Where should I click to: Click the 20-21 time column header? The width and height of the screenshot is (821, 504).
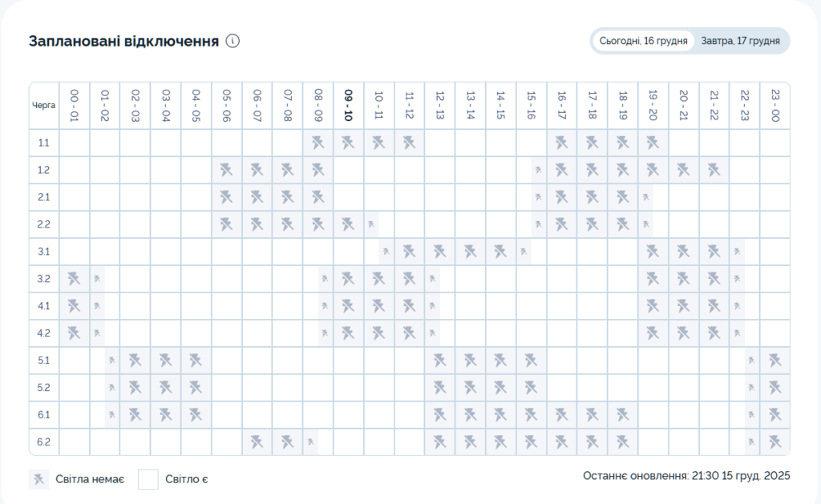684,106
